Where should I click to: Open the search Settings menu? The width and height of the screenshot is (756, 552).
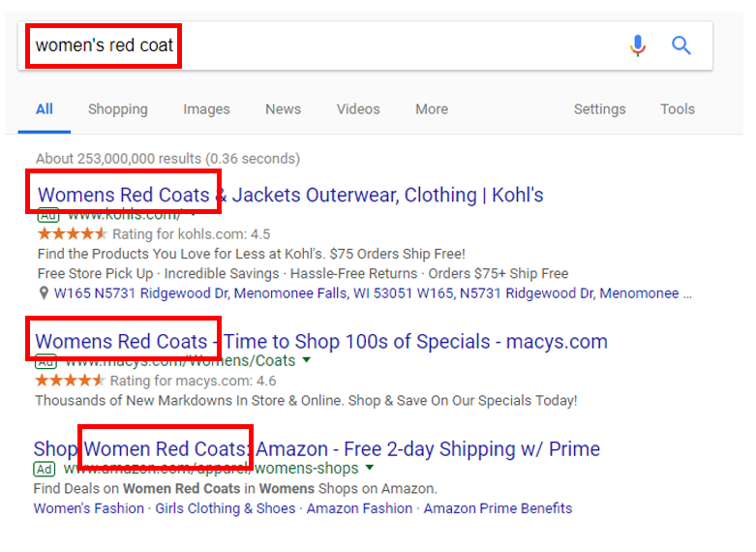[599, 109]
